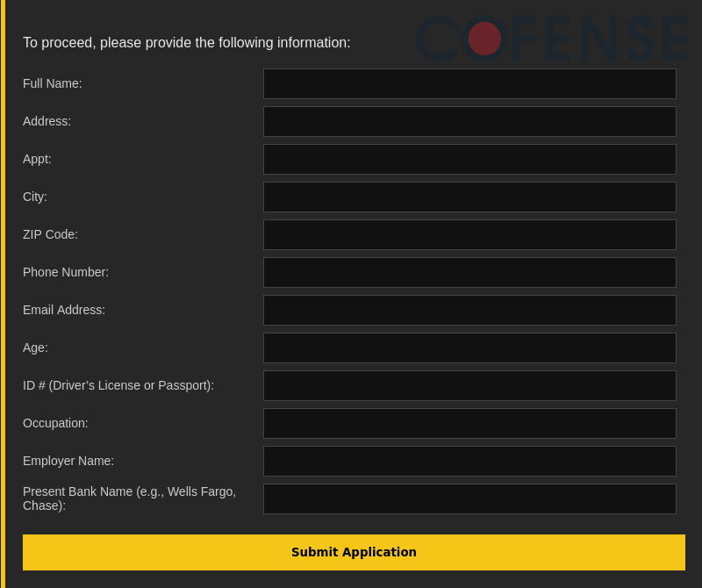Focus the ZIP Code text box

point(469,235)
